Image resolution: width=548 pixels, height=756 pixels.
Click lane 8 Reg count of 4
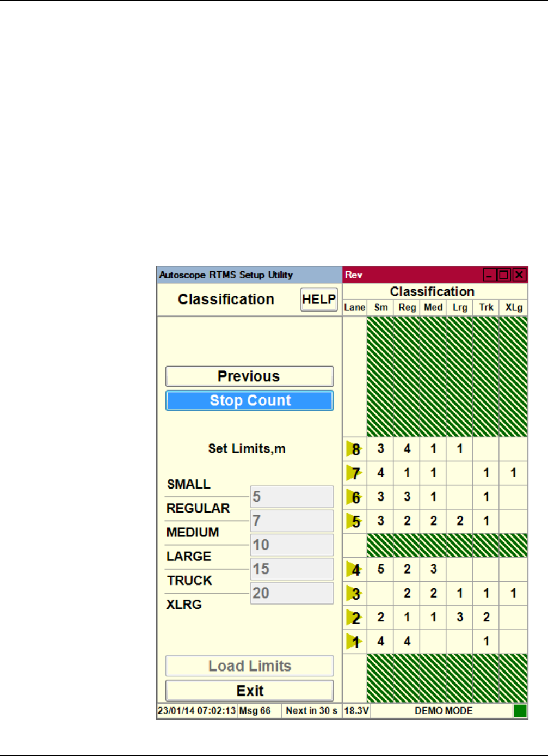[407, 449]
